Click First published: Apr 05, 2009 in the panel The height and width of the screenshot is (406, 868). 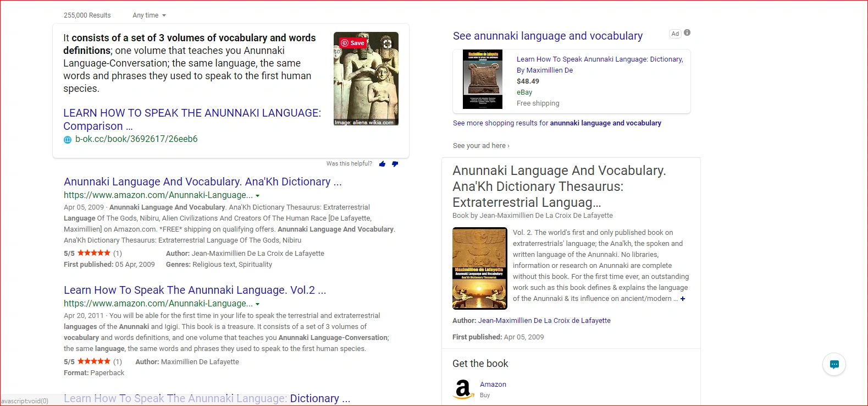[498, 337]
